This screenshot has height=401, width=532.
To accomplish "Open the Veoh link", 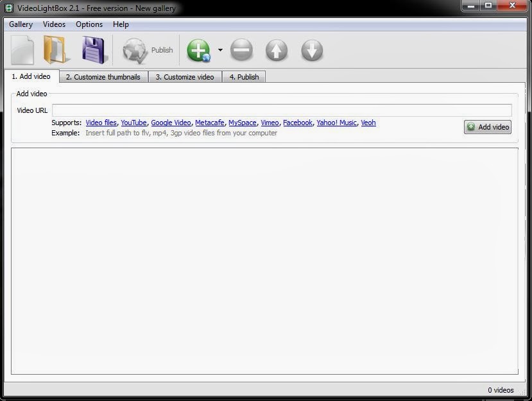I will [x=368, y=123].
